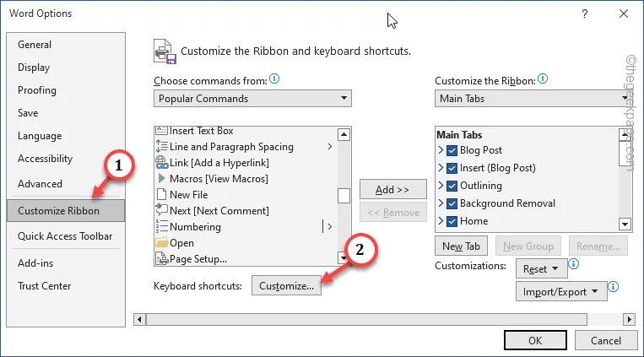Open the Save options category

click(x=28, y=112)
